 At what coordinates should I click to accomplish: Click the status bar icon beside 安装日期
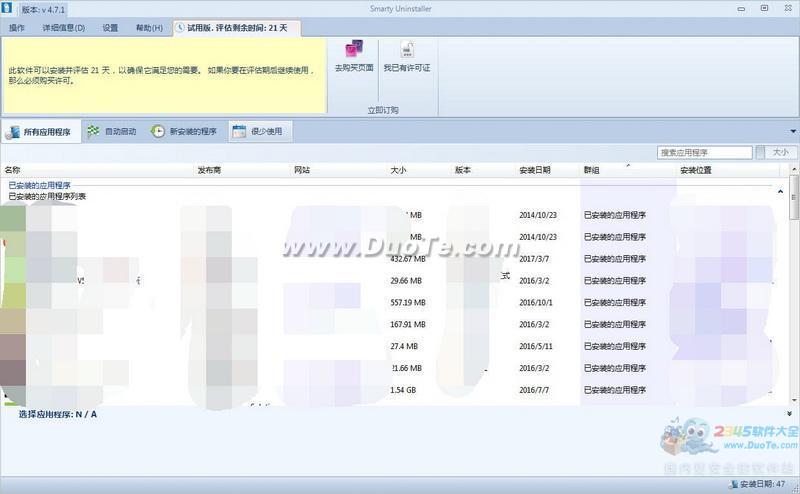point(734,484)
